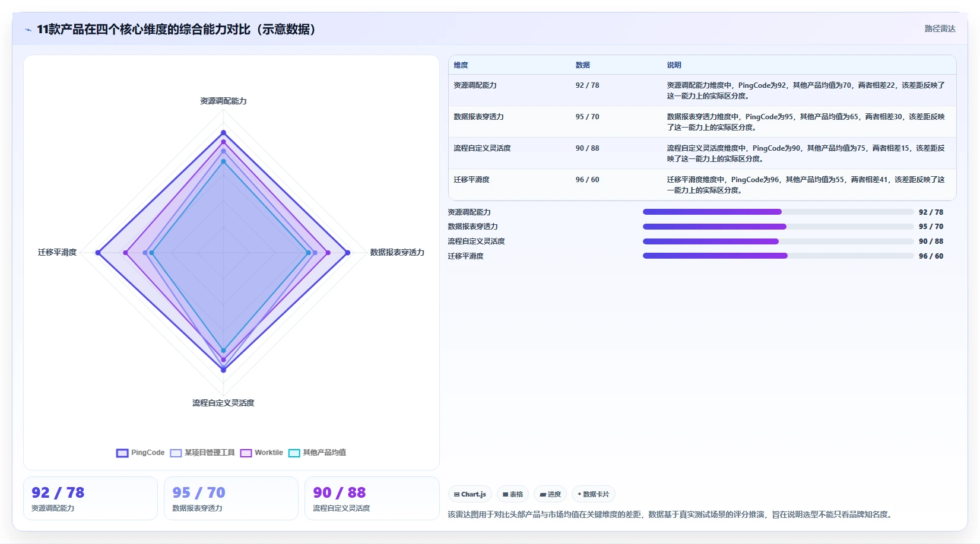Click the 96 / 60 value in the table
Viewport: 980px width, 544px height.
pos(587,180)
